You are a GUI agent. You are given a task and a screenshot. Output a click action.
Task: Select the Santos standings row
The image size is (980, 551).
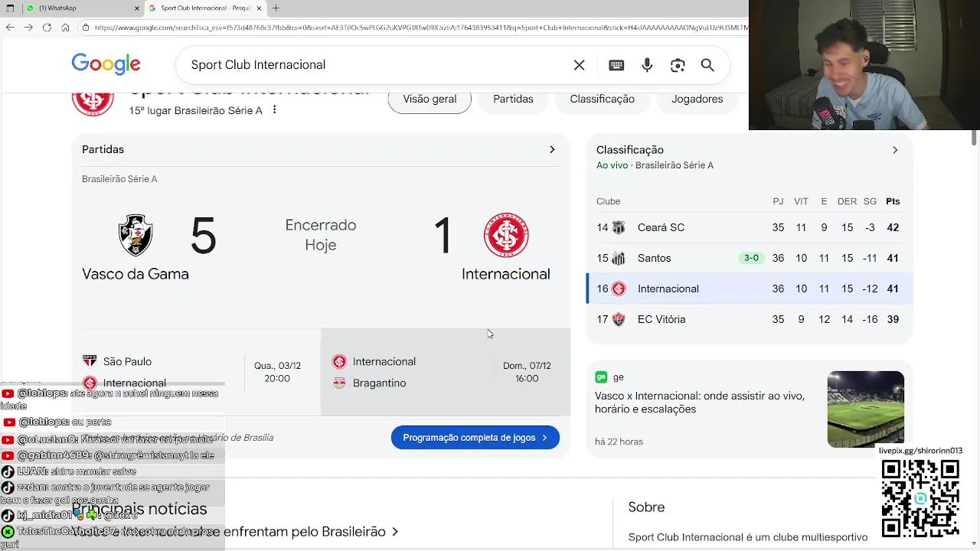750,258
